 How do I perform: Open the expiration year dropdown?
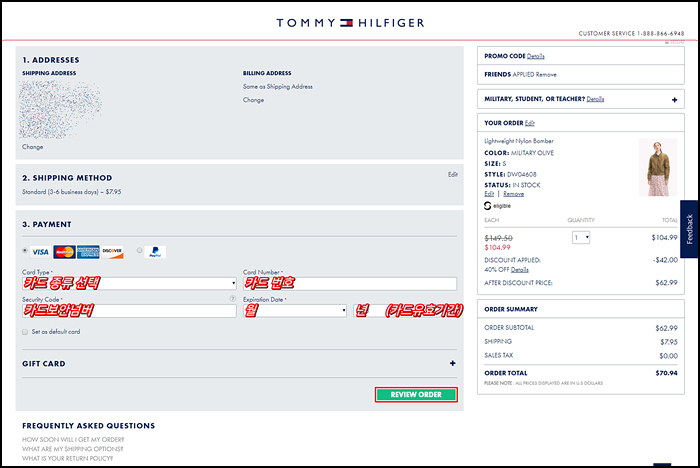(x=405, y=311)
